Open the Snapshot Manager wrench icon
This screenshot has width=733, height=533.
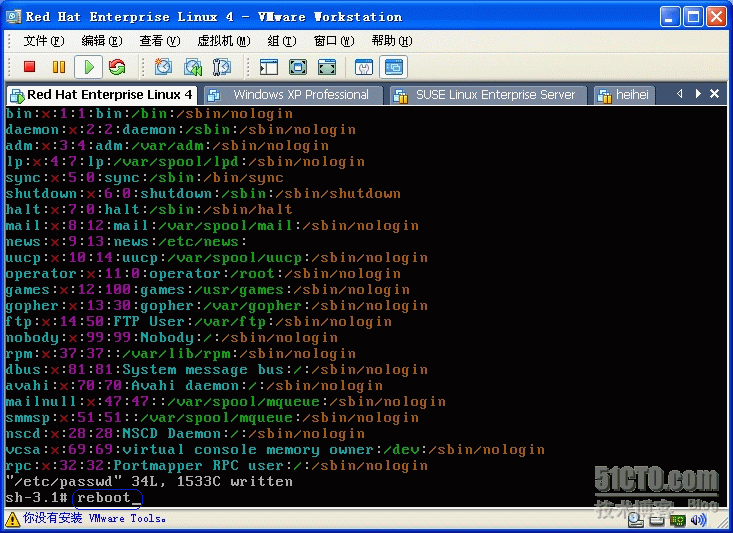pyautogui.click(x=222, y=67)
